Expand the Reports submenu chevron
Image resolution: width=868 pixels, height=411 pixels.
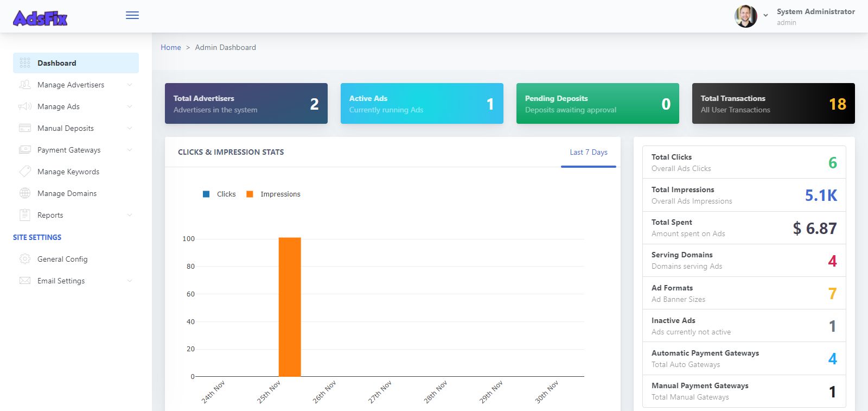coord(129,215)
